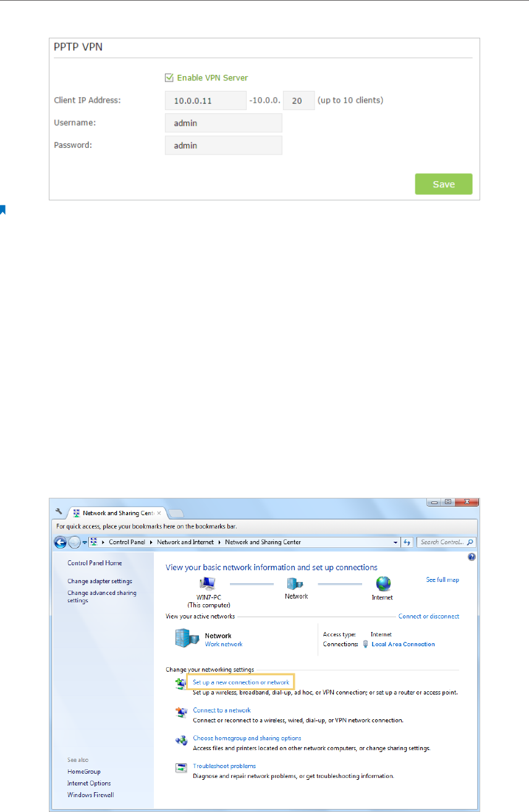
Task: Open Internet Options under See also
Action: 89,783
